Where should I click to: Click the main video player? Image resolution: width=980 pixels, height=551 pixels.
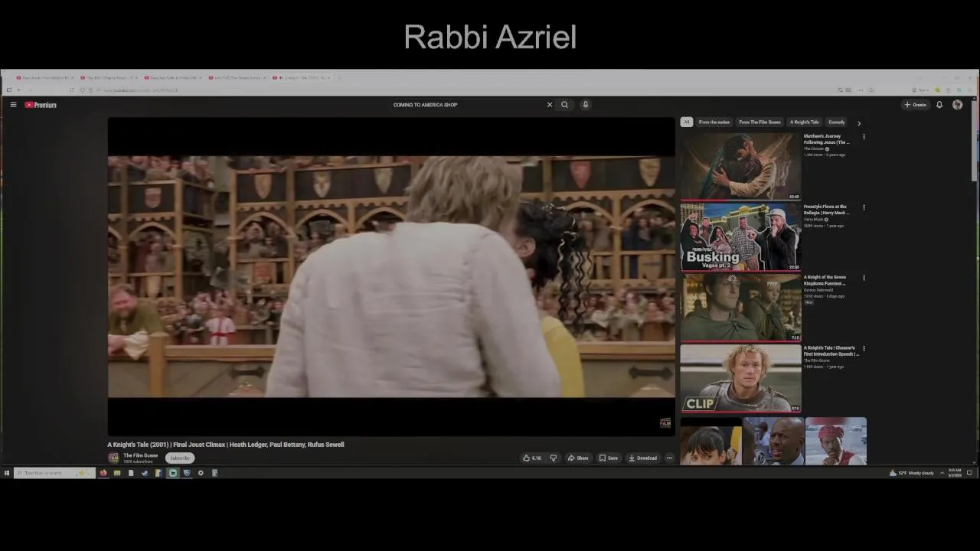391,276
